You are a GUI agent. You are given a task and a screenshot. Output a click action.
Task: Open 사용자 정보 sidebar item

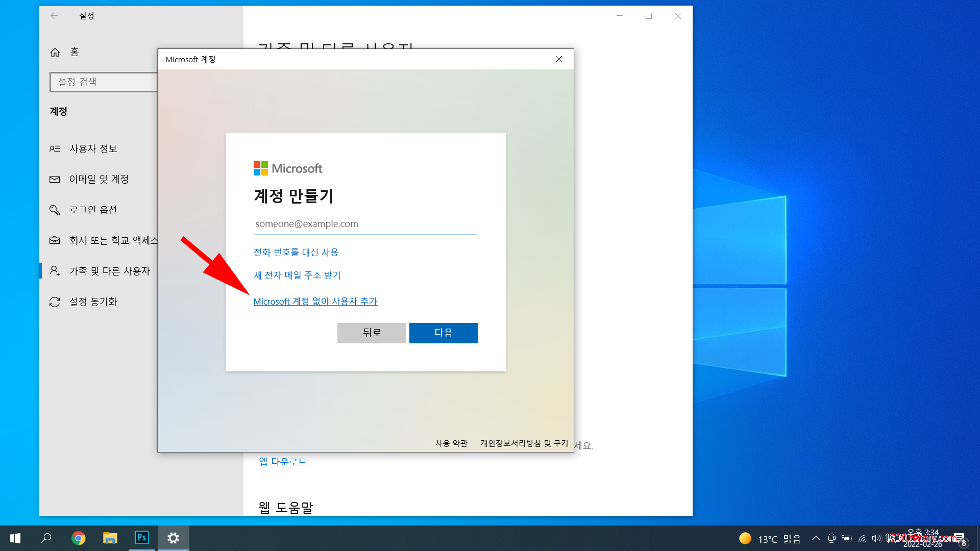coord(93,148)
